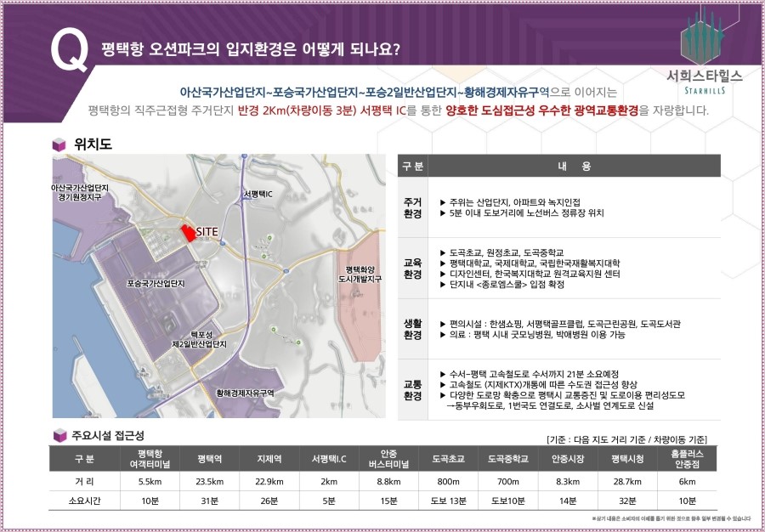765x532 pixels.
Task: Click the 도곡초교 column header
Action: click(x=448, y=459)
